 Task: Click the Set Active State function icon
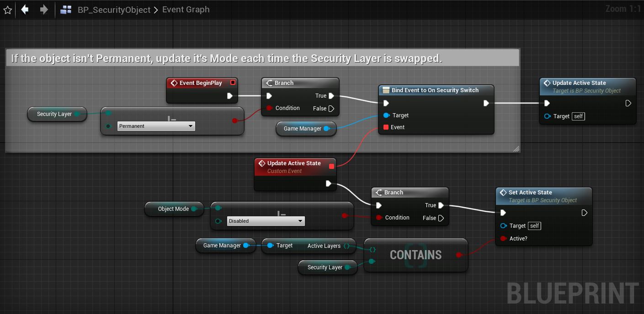point(503,193)
